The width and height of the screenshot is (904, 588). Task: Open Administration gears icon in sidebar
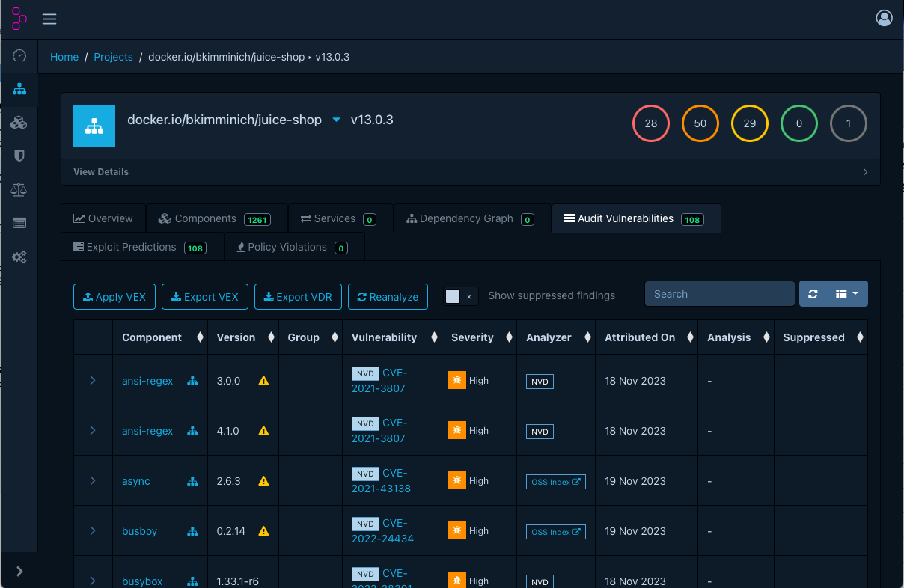coord(19,257)
